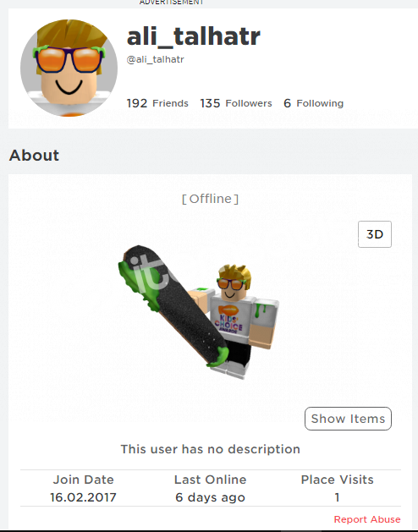Click the round profile avatar picture
Viewport: 418px width, 532px height.
coord(69,68)
